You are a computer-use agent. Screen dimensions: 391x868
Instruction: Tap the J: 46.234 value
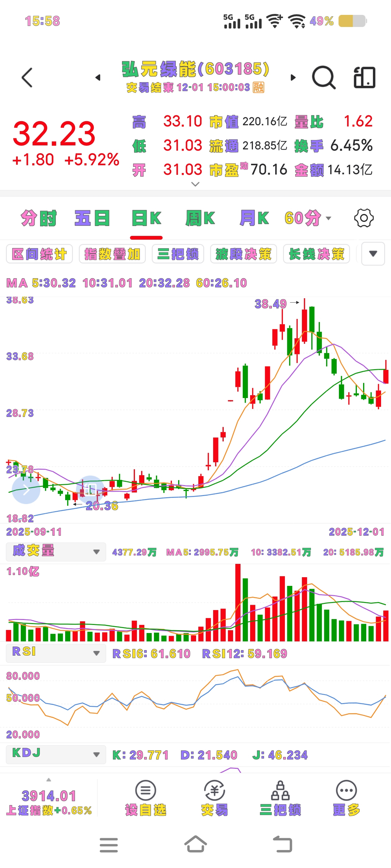tap(280, 755)
